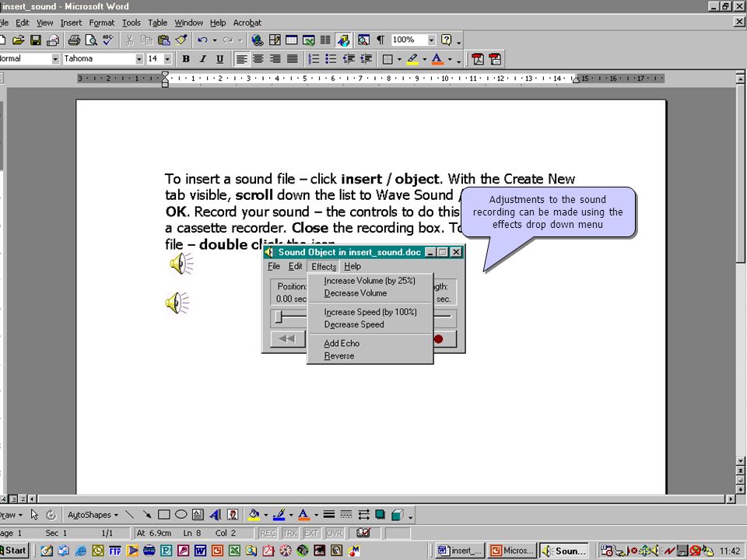Expand the Style dropdown showing Normal
This screenshot has height=560, width=747.
tap(55, 59)
